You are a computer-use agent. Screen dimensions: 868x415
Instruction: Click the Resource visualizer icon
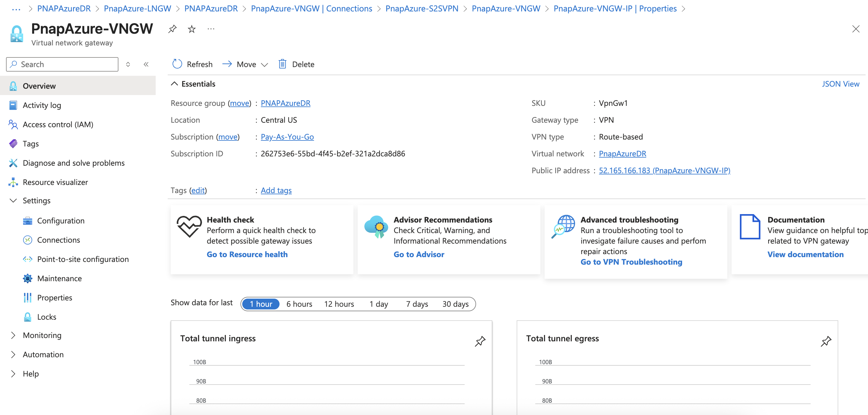pyautogui.click(x=13, y=182)
